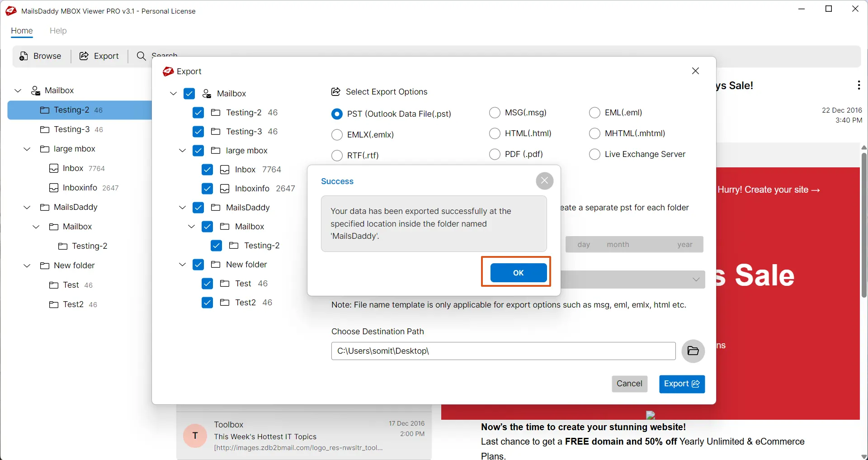Screen dimensions: 868x460
Task: Click the Search magnifier icon
Action: 141,56
